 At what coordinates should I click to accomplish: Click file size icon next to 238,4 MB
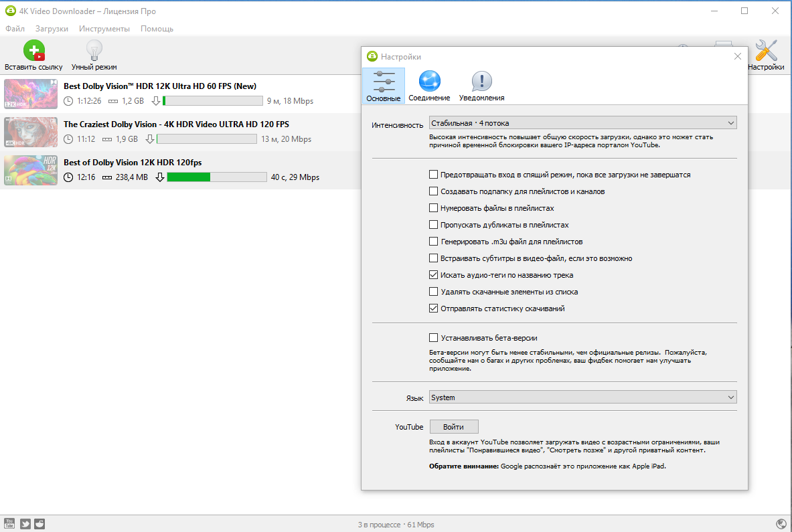pyautogui.click(x=107, y=177)
